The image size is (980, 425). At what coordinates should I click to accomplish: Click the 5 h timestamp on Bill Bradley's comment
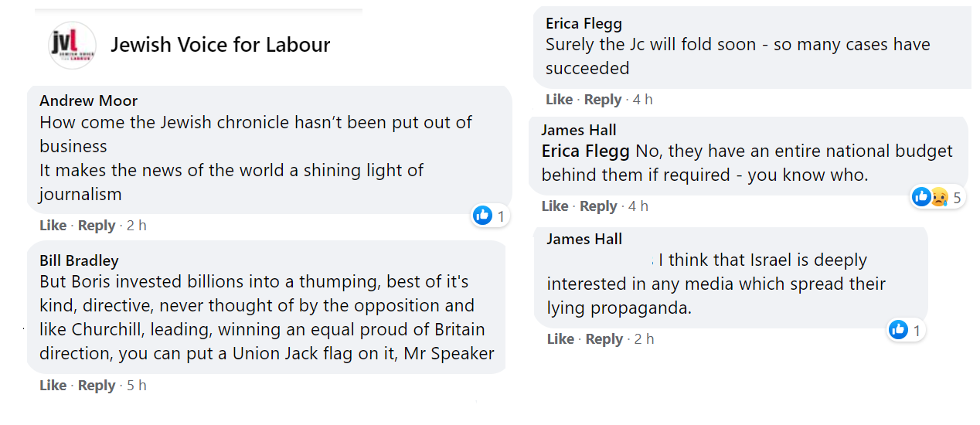(x=137, y=386)
